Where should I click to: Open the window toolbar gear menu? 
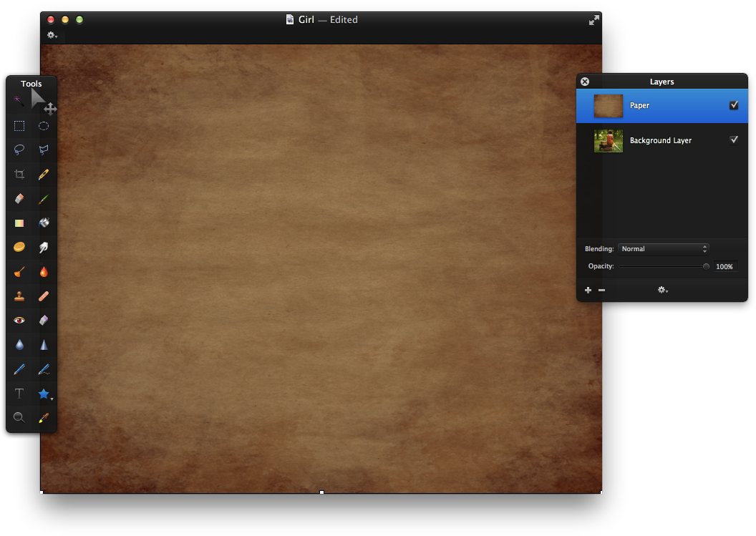[x=51, y=34]
